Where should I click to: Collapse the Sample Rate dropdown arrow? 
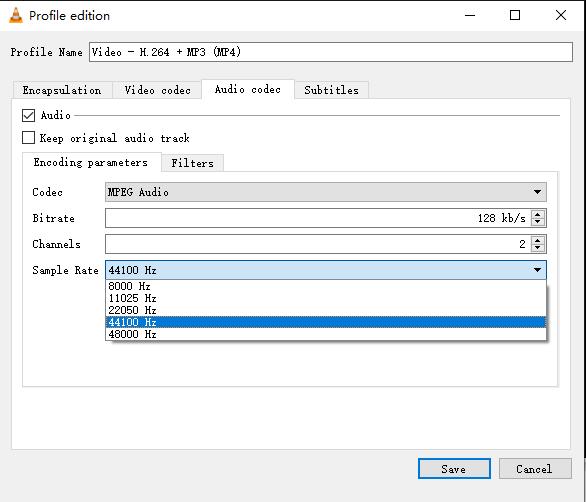pos(537,270)
